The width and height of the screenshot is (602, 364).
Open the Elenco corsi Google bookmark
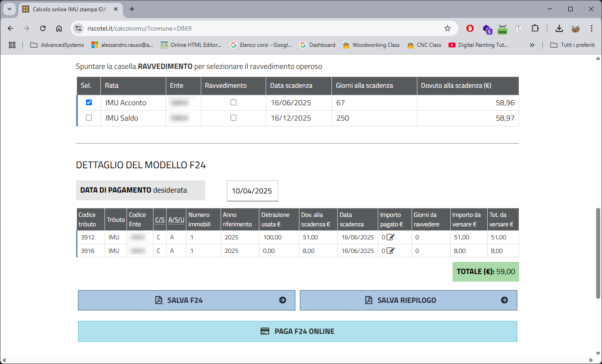click(261, 45)
